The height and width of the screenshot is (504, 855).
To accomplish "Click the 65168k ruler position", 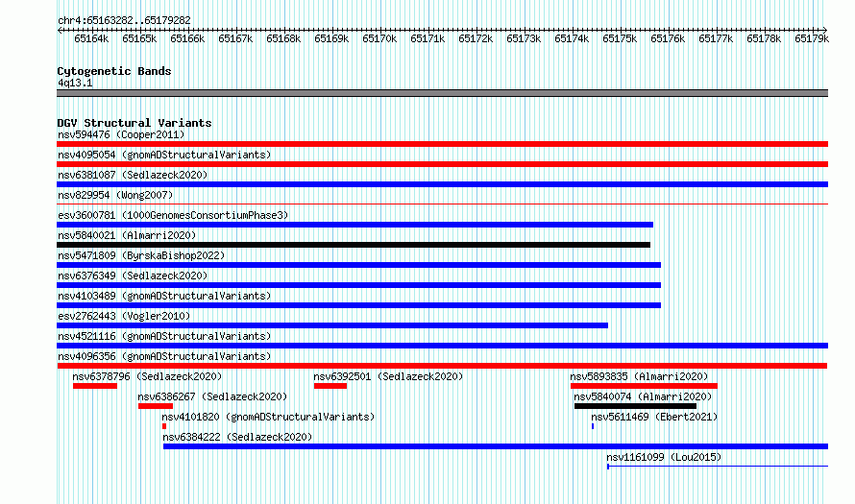I will tap(283, 38).
